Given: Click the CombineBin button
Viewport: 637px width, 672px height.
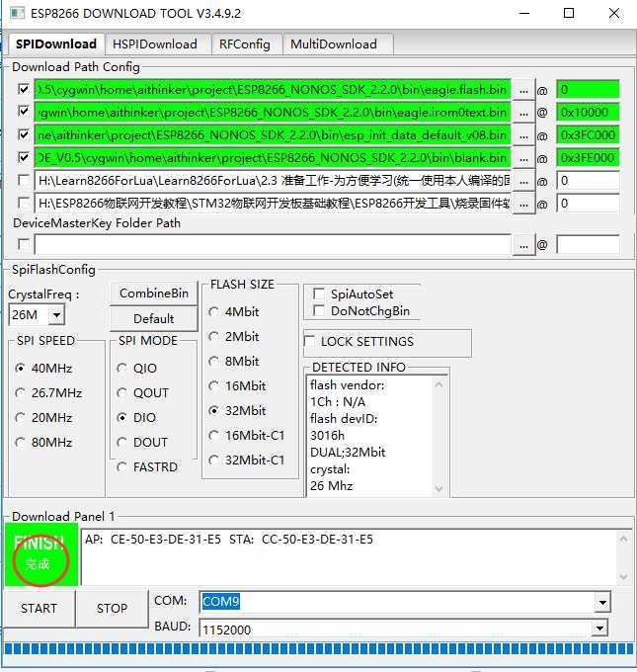Looking at the screenshot, I should [154, 294].
